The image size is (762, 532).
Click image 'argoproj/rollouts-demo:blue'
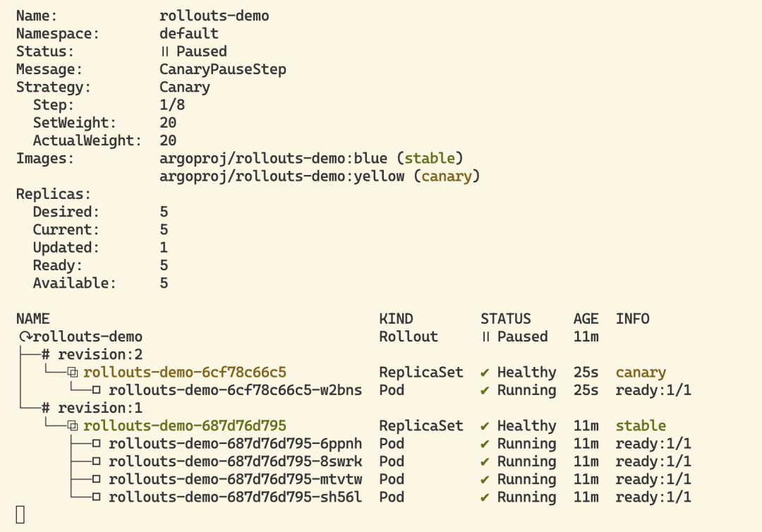[x=274, y=158]
